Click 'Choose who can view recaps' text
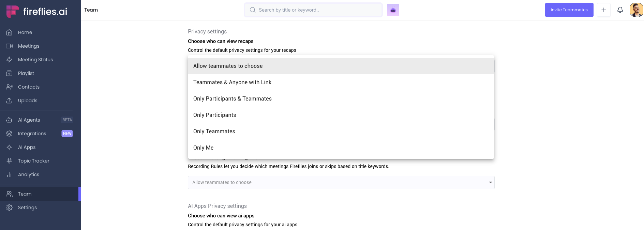The image size is (644, 230). [221, 41]
